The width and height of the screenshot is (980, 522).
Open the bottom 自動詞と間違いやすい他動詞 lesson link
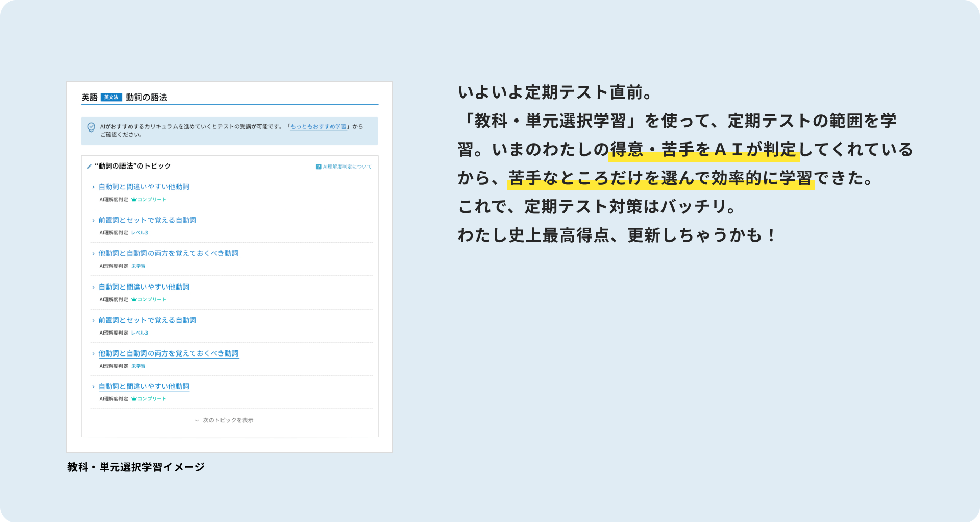(144, 386)
